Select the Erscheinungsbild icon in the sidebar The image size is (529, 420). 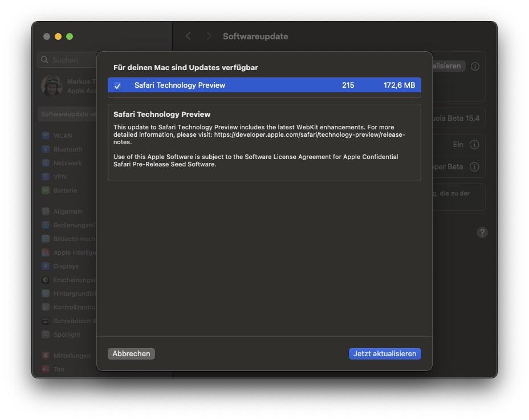click(46, 280)
